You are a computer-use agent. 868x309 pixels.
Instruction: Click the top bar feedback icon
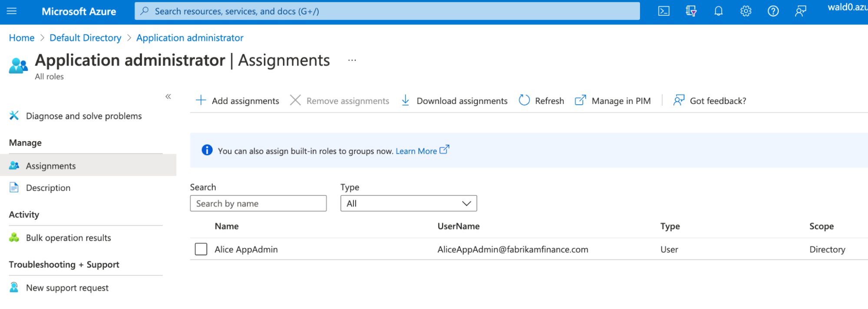[800, 11]
